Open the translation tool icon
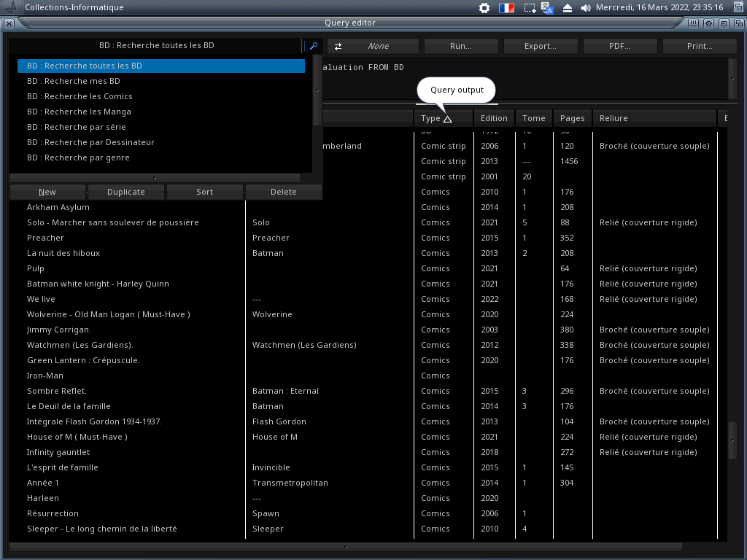This screenshot has height=560, width=747. pos(547,7)
